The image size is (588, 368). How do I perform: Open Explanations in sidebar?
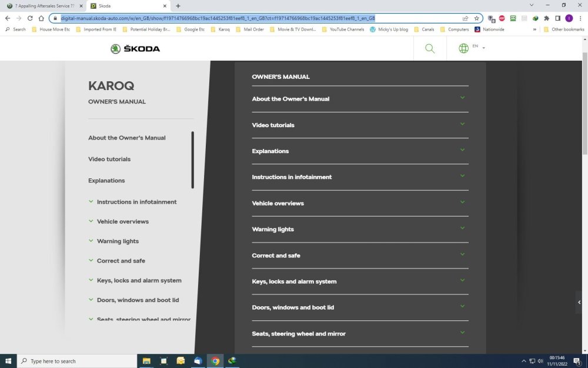[x=106, y=181]
